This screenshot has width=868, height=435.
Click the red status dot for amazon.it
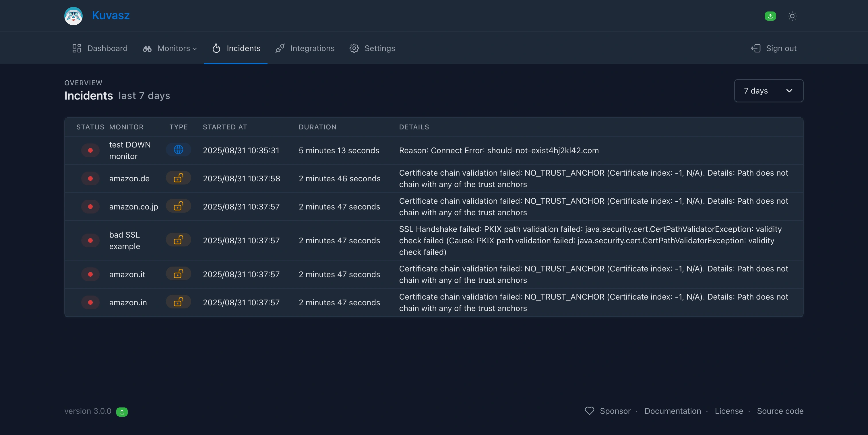coord(90,274)
